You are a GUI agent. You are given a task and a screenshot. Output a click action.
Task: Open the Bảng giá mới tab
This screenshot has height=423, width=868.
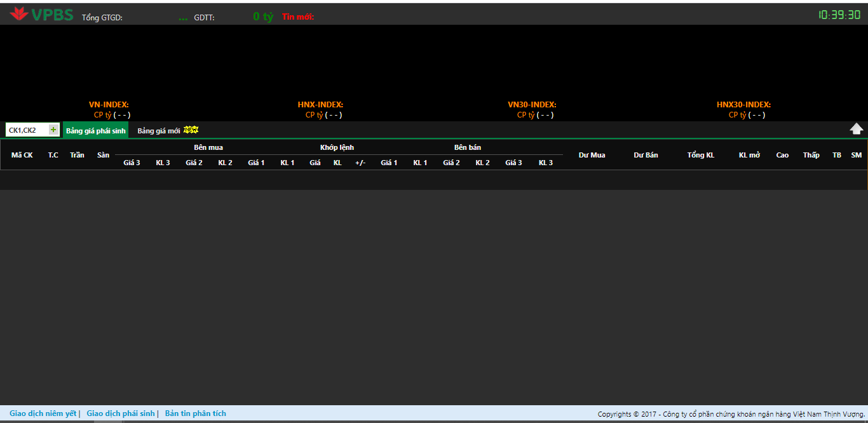pos(159,130)
